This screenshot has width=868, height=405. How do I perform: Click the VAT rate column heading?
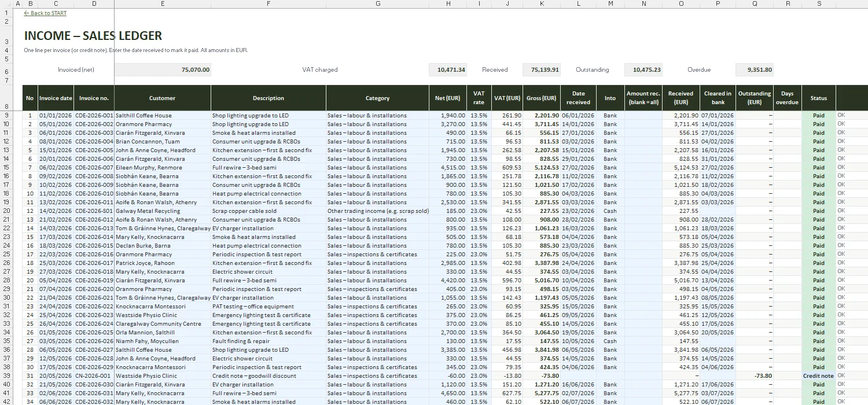click(x=479, y=98)
